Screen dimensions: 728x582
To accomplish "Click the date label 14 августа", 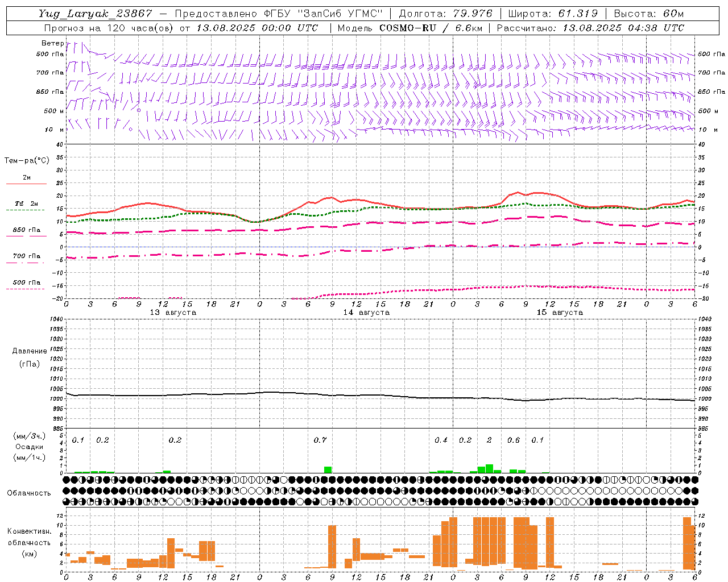I will point(366,313).
